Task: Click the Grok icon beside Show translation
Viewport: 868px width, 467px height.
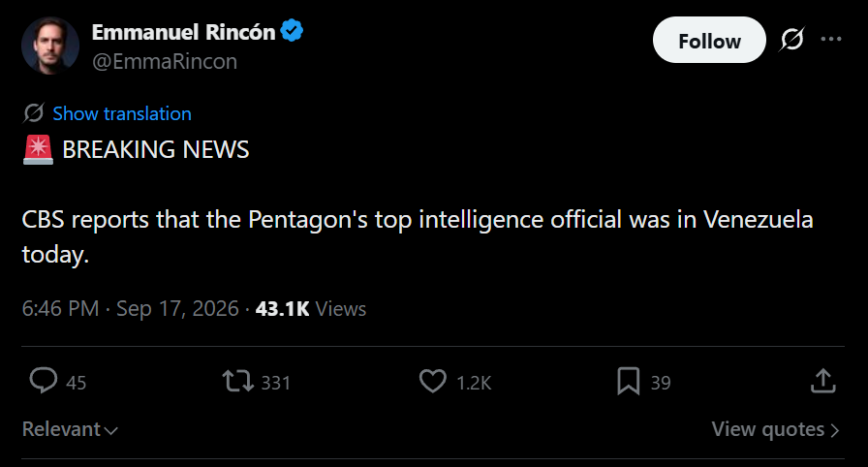Action: 33,113
